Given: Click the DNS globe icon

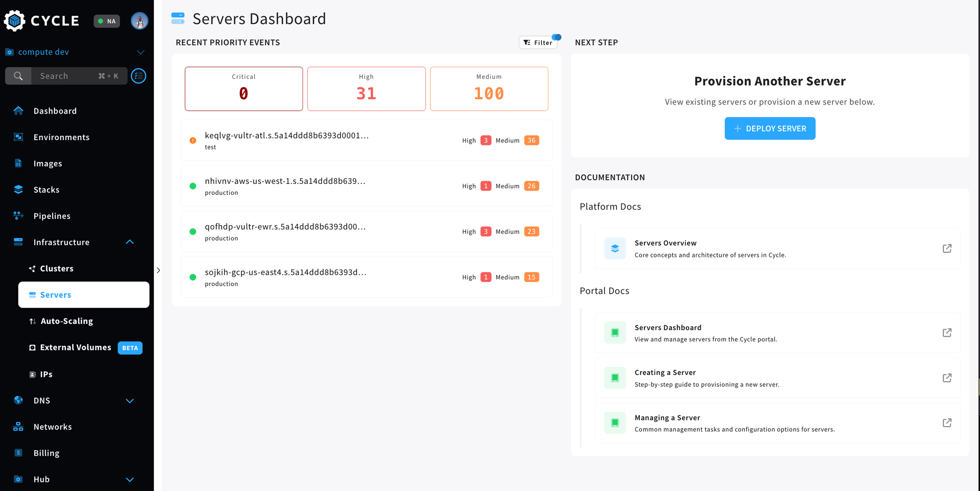Looking at the screenshot, I should [18, 400].
